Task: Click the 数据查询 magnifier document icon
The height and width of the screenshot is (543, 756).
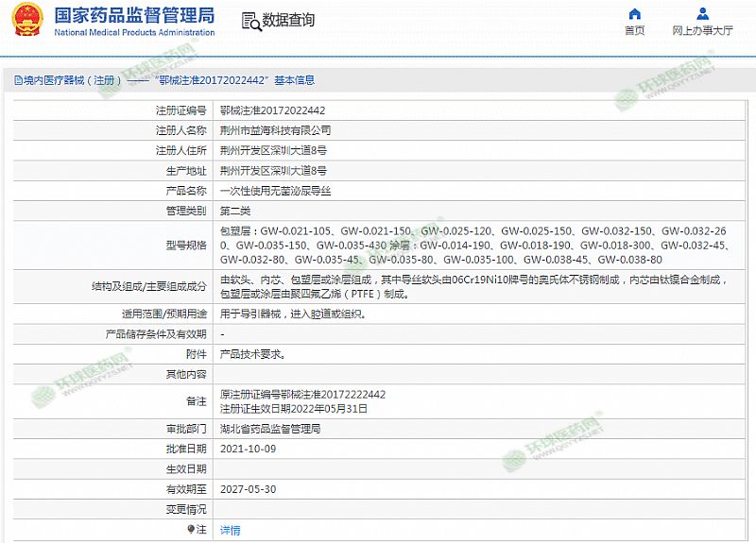Action: [250, 21]
